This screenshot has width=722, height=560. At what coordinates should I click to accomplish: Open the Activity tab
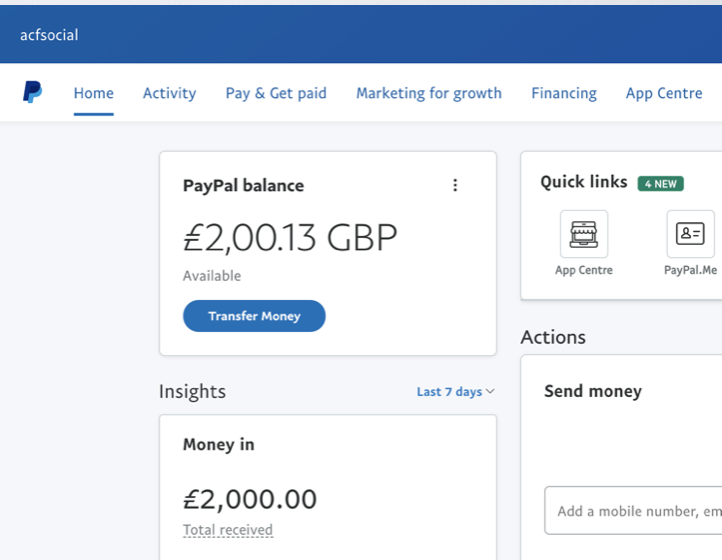click(x=169, y=93)
